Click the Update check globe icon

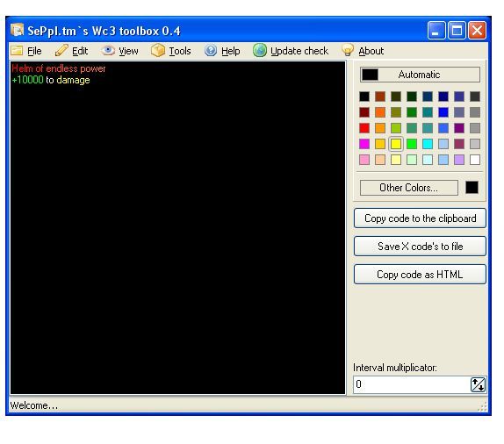(260, 50)
